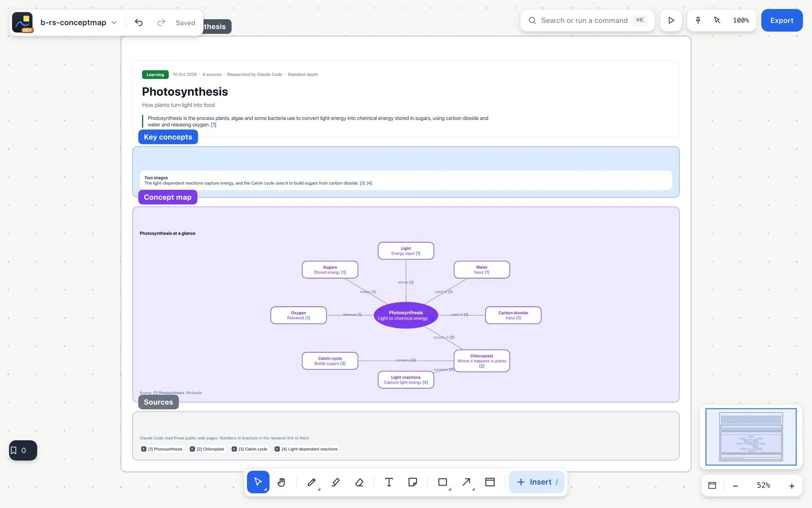The image size is (812, 508).
Task: Toggle the minimap panel icon
Action: point(712,486)
